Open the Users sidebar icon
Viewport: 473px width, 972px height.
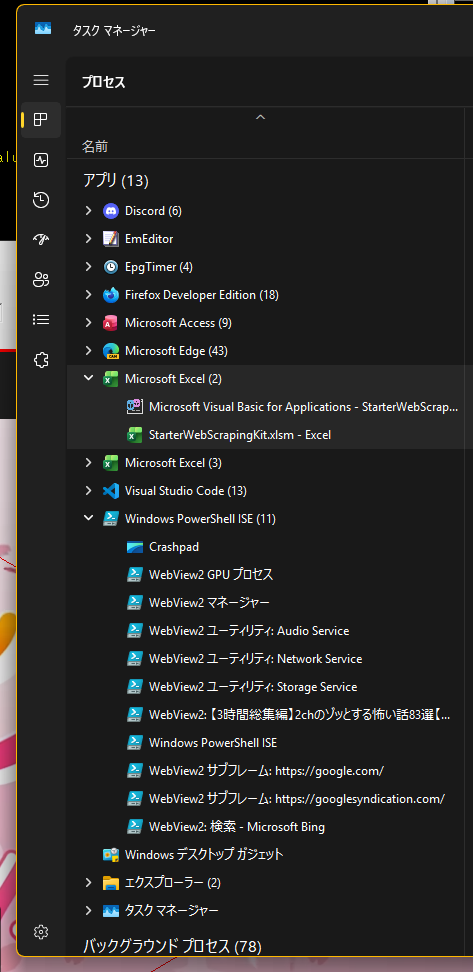pyautogui.click(x=41, y=280)
